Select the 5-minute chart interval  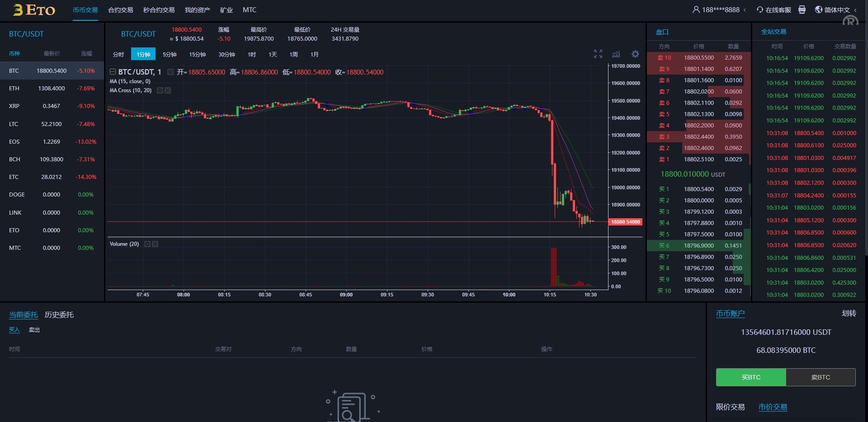click(x=170, y=54)
